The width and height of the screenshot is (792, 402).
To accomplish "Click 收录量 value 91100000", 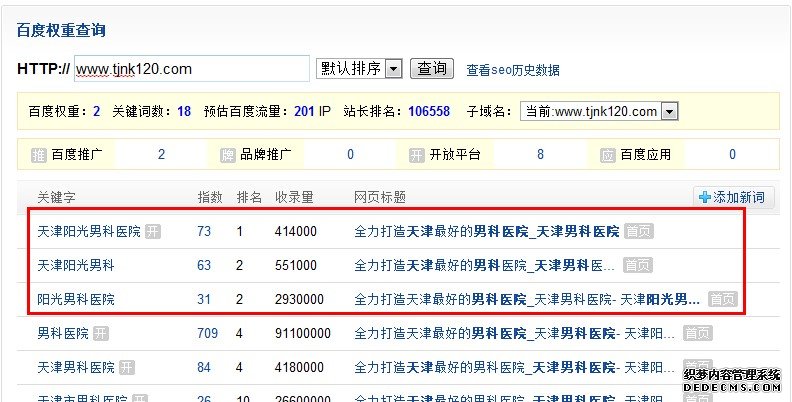I will [303, 333].
